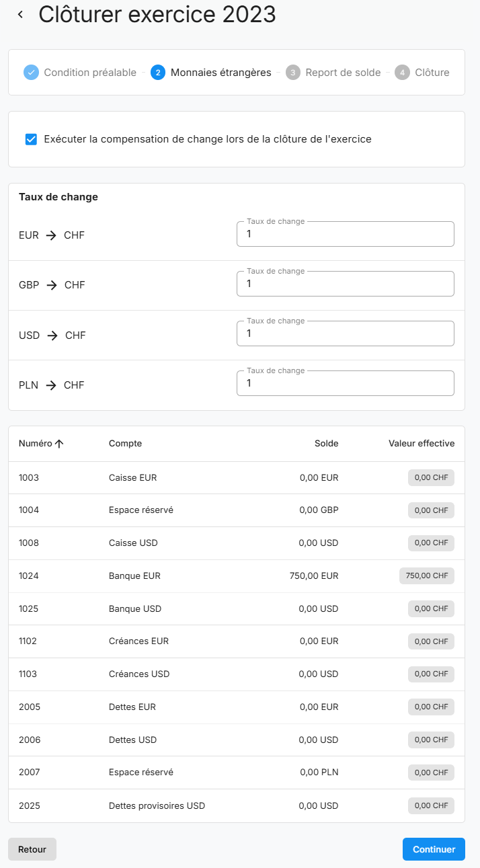Viewport: 480px width, 868px height.
Task: Focus the USD to CHF exchange rate input
Action: (345, 333)
